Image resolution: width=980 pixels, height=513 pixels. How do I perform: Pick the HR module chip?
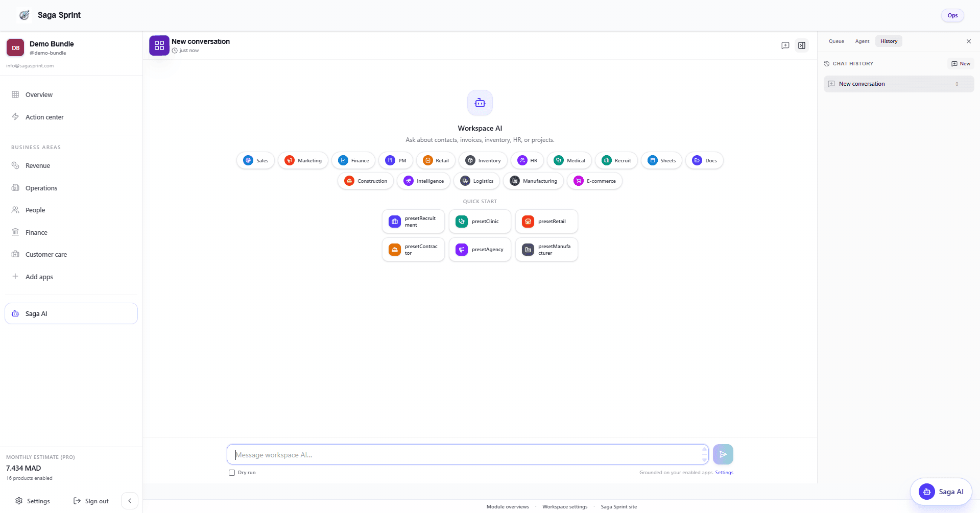pos(528,160)
